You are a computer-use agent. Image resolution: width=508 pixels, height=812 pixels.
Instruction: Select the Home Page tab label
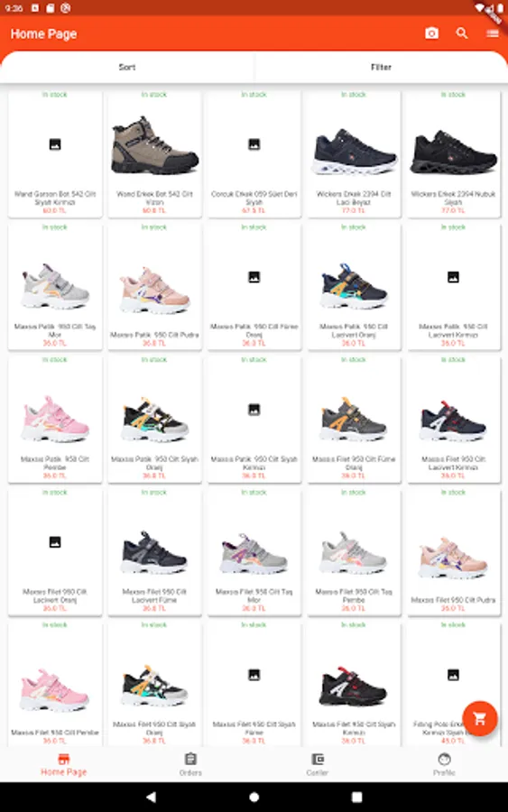[x=64, y=772]
